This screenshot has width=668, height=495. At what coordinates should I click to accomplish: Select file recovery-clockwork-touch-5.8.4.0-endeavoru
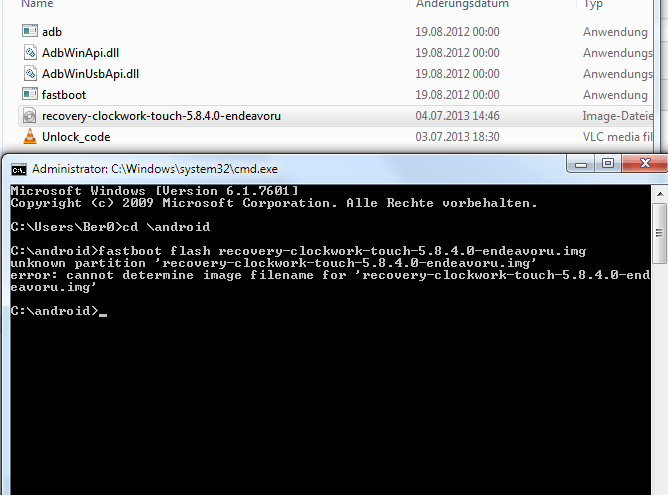pyautogui.click(x=161, y=116)
